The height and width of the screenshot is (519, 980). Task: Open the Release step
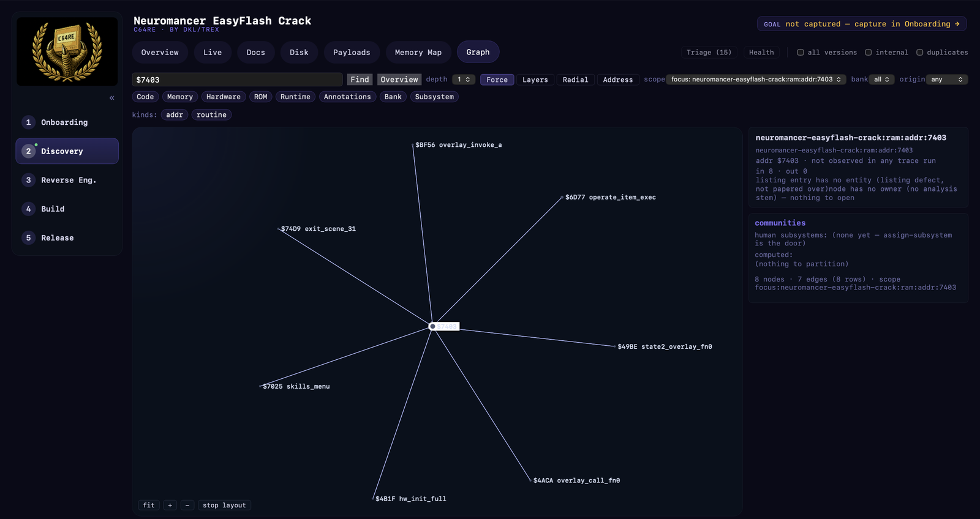point(67,237)
